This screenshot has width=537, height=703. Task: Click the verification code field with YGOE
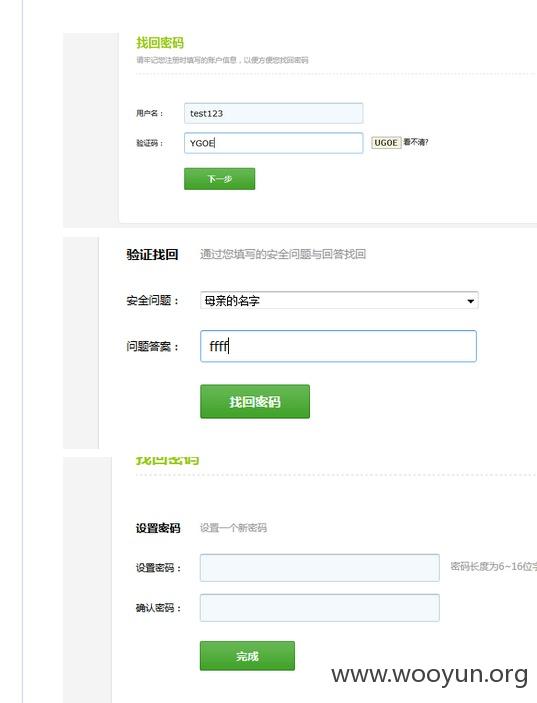[273, 143]
